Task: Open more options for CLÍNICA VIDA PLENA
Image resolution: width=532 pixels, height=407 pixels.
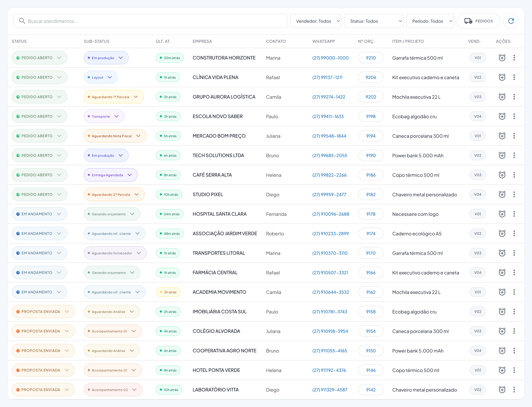Action: (x=514, y=77)
